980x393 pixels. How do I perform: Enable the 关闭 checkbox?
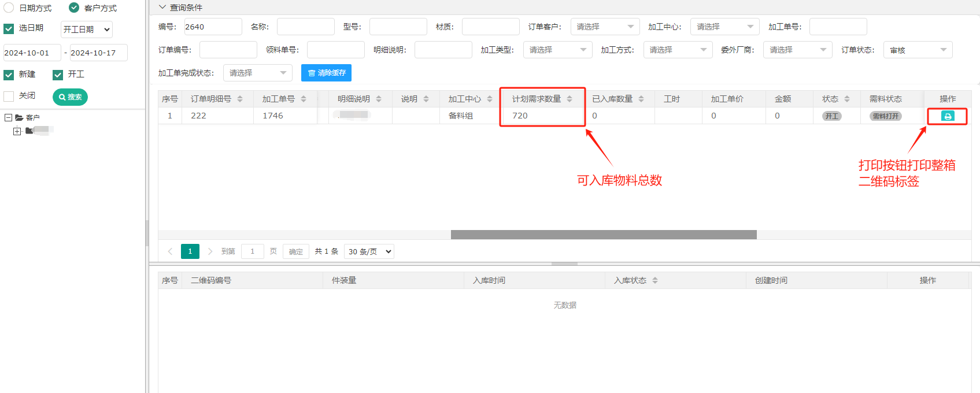click(9, 96)
